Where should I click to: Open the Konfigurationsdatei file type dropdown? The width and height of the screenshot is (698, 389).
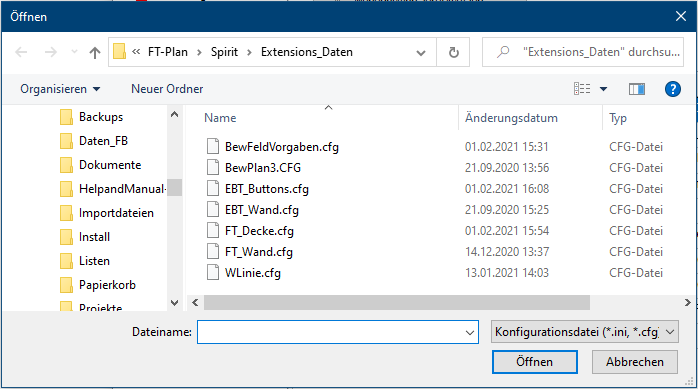pos(584,332)
